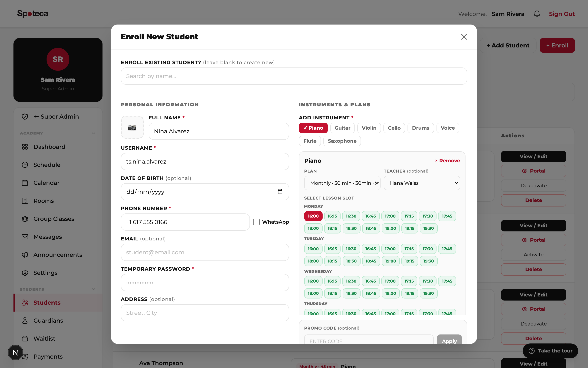This screenshot has width=588, height=368.
Task: Click the existing student search field
Action: (294, 76)
